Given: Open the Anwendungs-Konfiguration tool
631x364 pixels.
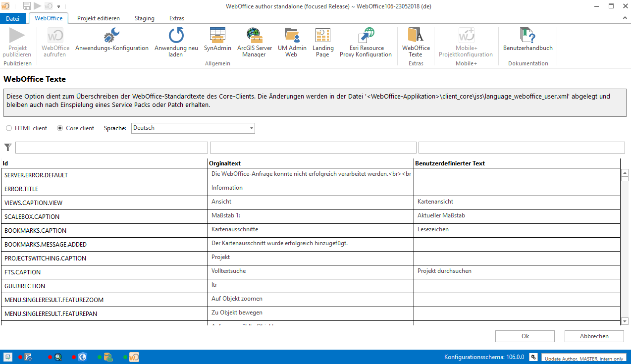Looking at the screenshot, I should point(111,42).
